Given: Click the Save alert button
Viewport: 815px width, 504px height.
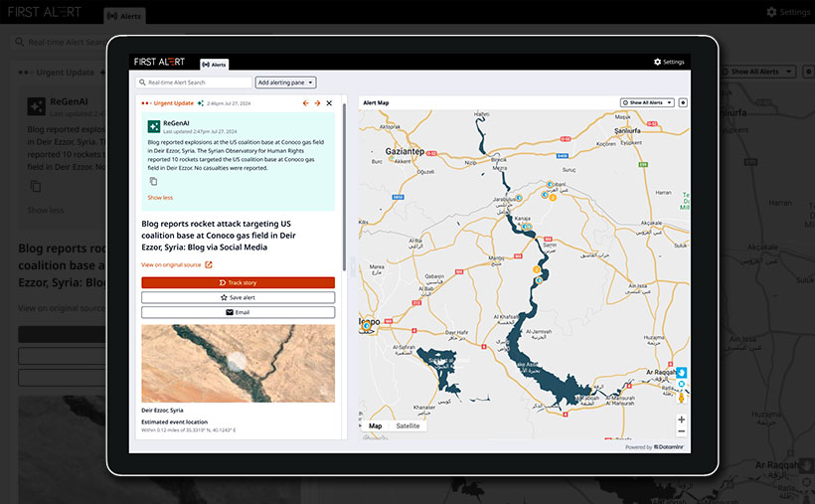Looking at the screenshot, I should (238, 297).
